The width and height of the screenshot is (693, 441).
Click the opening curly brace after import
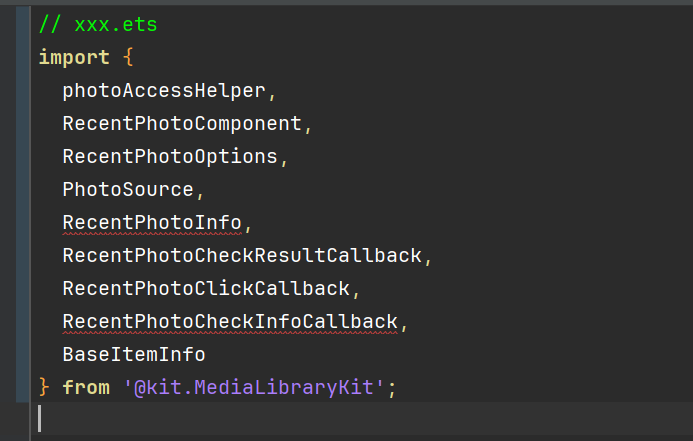point(127,58)
